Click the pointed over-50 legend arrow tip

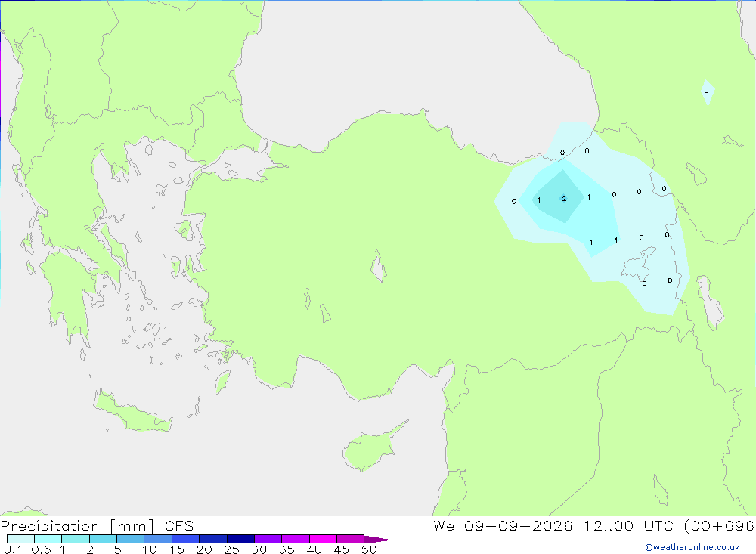(377, 540)
